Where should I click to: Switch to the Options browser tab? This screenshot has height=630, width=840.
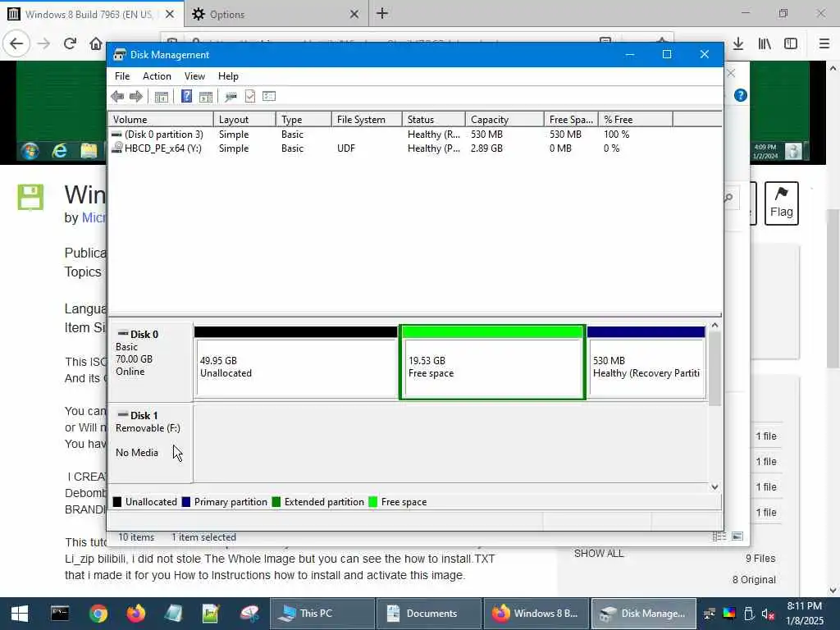pyautogui.click(x=276, y=14)
